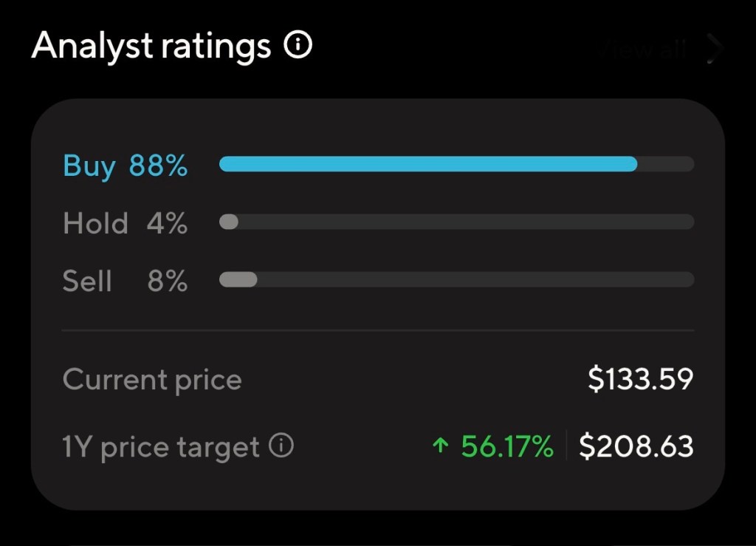Screen dimensions: 756x546
Task: Tap the info icon next to 1Y price target
Action: point(281,446)
